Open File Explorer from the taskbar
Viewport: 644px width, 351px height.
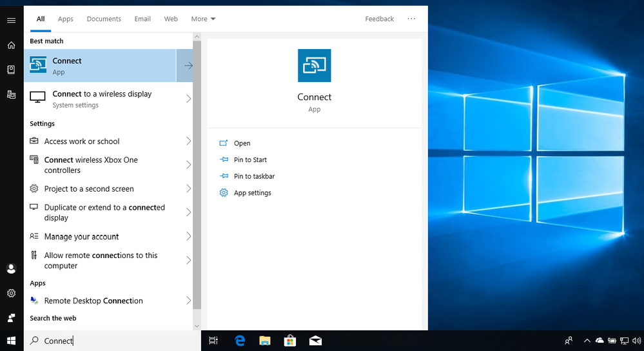click(265, 341)
